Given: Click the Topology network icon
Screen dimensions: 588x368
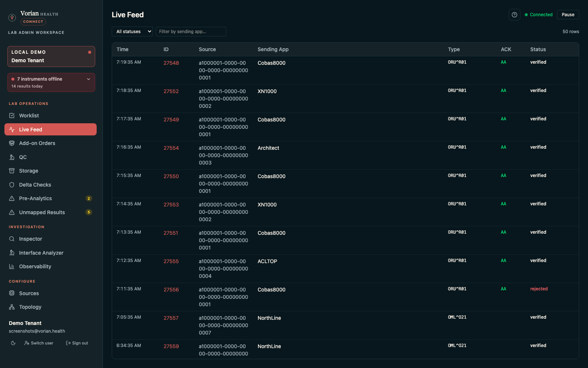Looking at the screenshot, I should click(12, 307).
